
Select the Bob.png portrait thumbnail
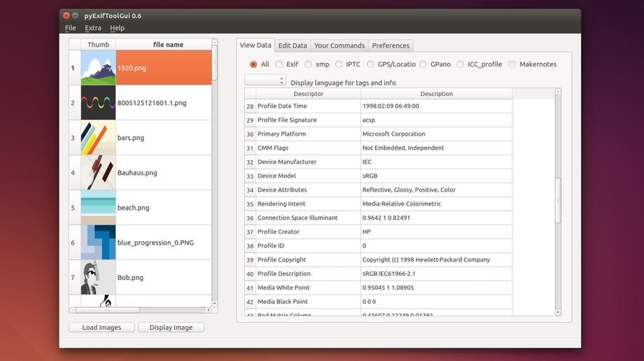(98, 278)
